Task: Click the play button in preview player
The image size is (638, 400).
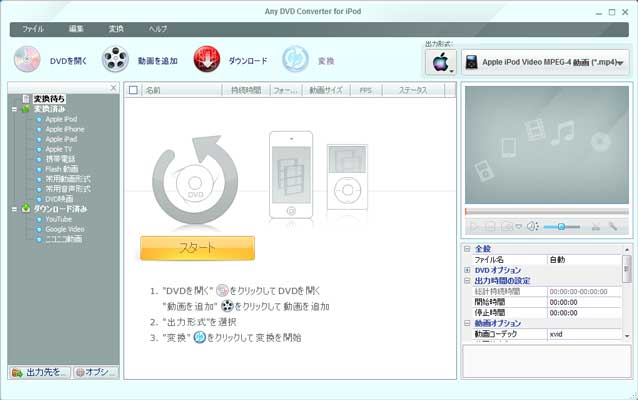Action: (474, 227)
